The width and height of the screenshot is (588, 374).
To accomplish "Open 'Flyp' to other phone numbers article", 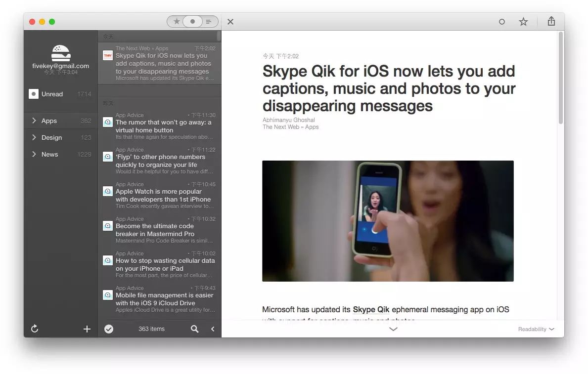I will [160, 161].
